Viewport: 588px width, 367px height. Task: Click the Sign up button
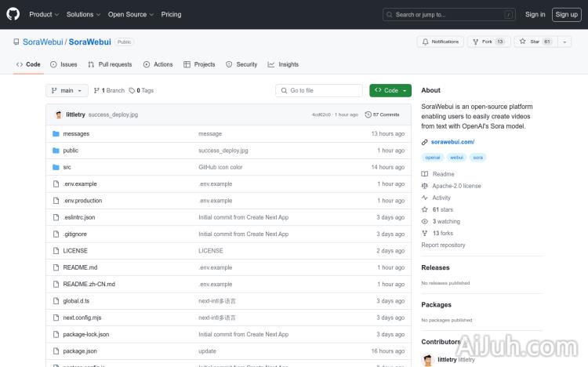[x=565, y=14]
